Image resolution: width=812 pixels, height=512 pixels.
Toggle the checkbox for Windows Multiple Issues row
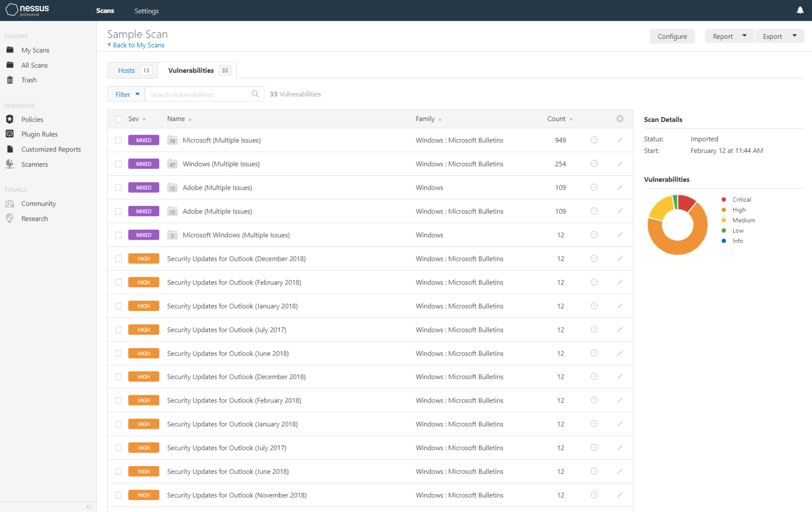point(118,163)
